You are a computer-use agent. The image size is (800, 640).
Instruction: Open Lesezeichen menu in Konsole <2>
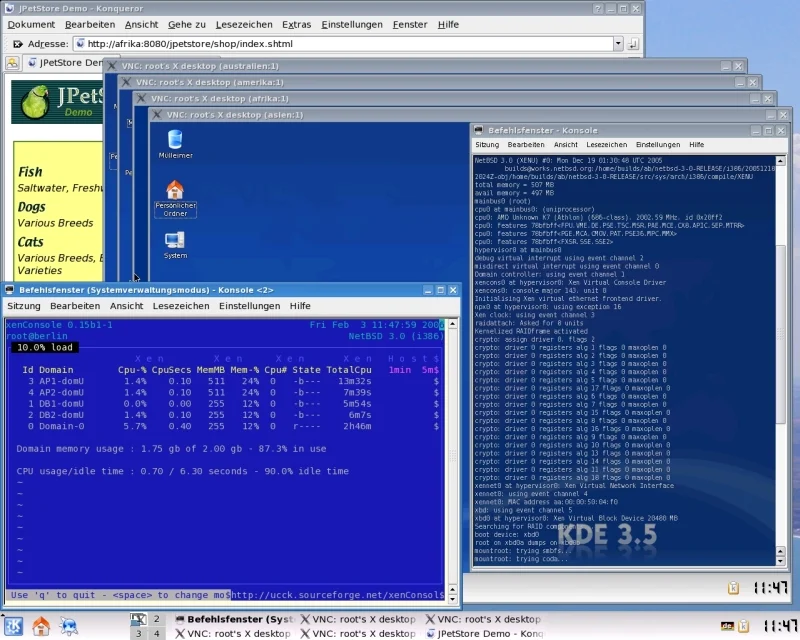point(181,306)
